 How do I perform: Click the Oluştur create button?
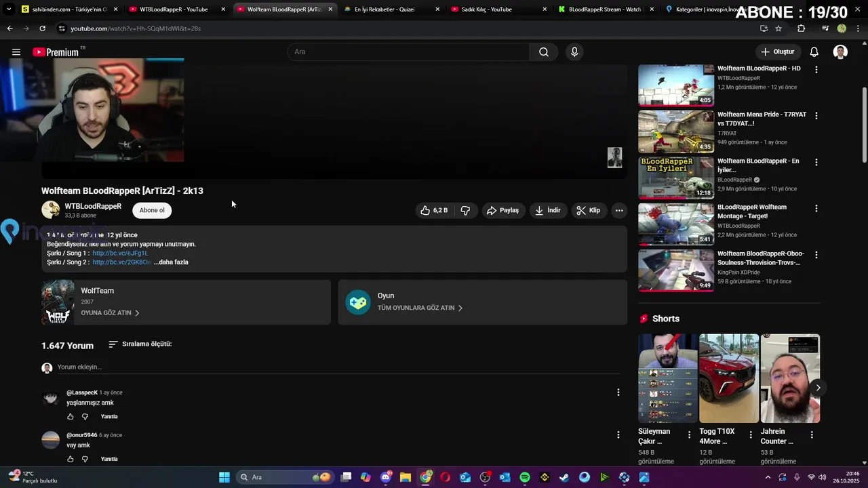(777, 52)
